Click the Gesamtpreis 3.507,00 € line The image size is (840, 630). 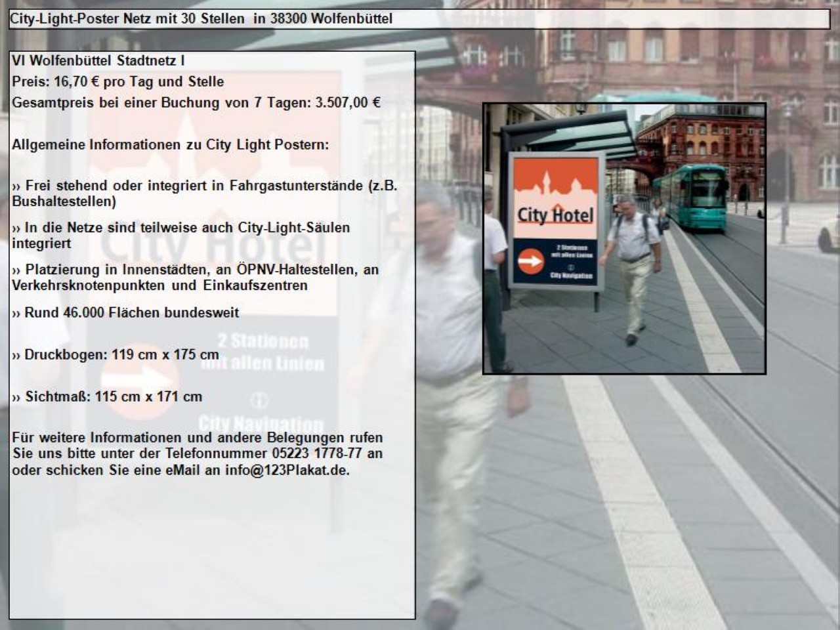(196, 103)
